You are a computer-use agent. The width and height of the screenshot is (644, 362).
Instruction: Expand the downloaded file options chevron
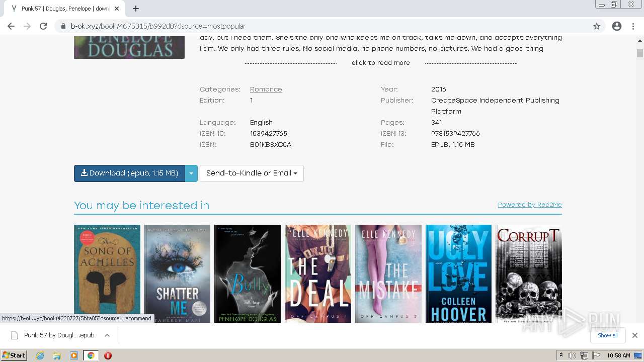coord(107,335)
